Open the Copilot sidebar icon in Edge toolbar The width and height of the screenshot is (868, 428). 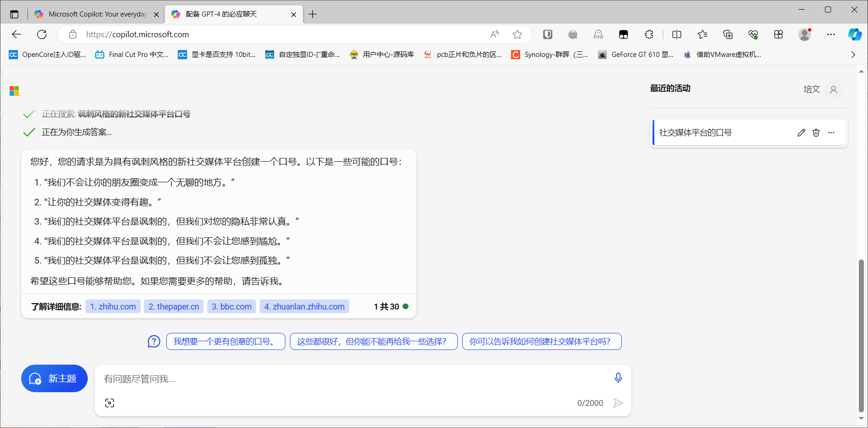(854, 34)
